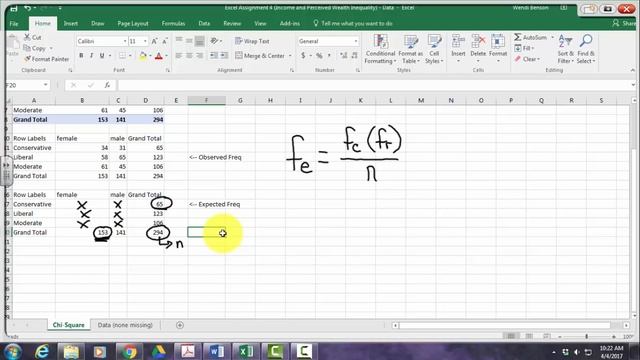Image resolution: width=640 pixels, height=360 pixels.
Task: Click the horizontal scrollbar
Action: (x=504, y=325)
